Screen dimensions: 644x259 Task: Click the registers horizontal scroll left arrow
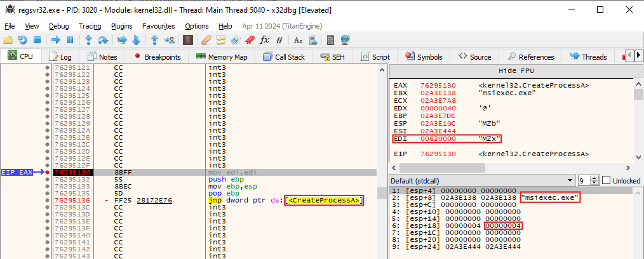394,168
